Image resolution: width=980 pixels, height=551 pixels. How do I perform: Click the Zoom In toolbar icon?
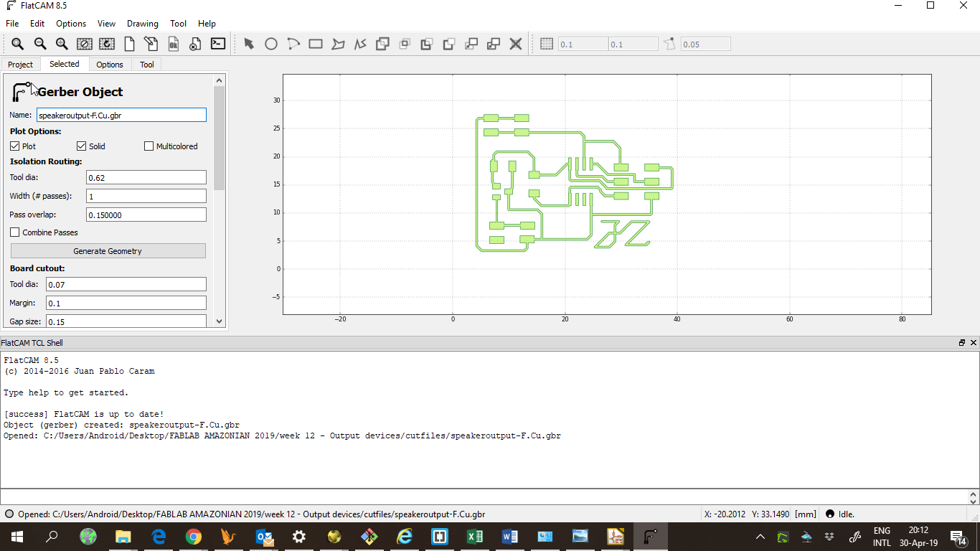[62, 44]
